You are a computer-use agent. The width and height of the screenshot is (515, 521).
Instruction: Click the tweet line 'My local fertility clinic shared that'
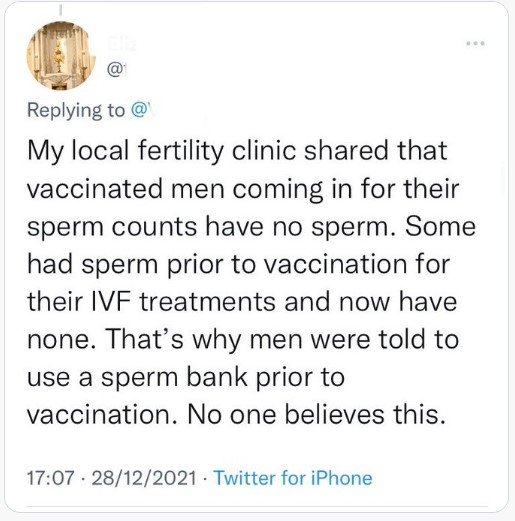pos(237,152)
